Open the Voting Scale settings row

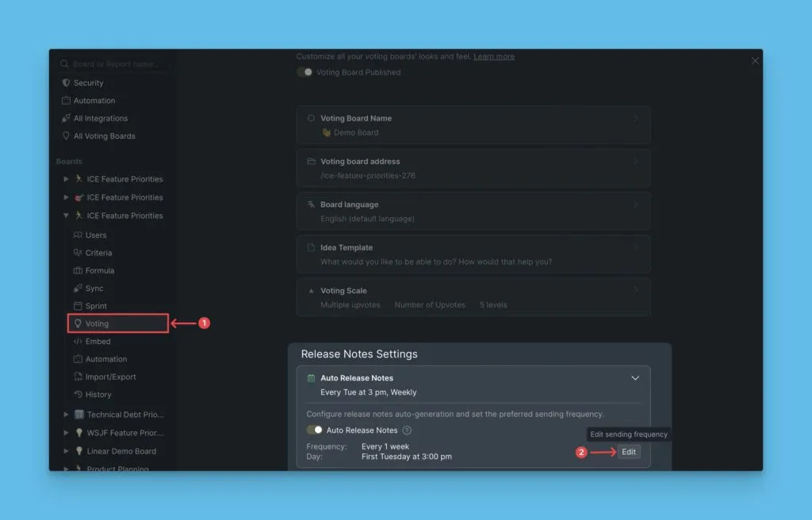tap(473, 297)
